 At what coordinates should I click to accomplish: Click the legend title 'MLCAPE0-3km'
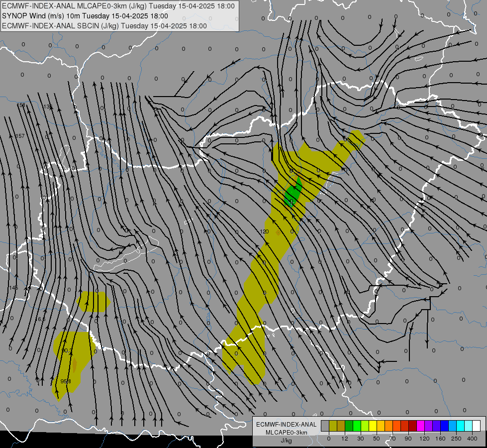pos(286,433)
